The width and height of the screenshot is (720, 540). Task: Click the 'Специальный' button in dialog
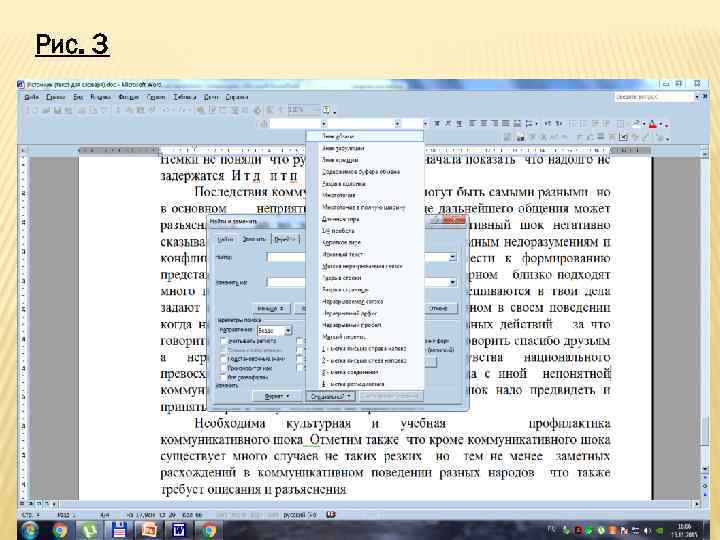coord(331,396)
